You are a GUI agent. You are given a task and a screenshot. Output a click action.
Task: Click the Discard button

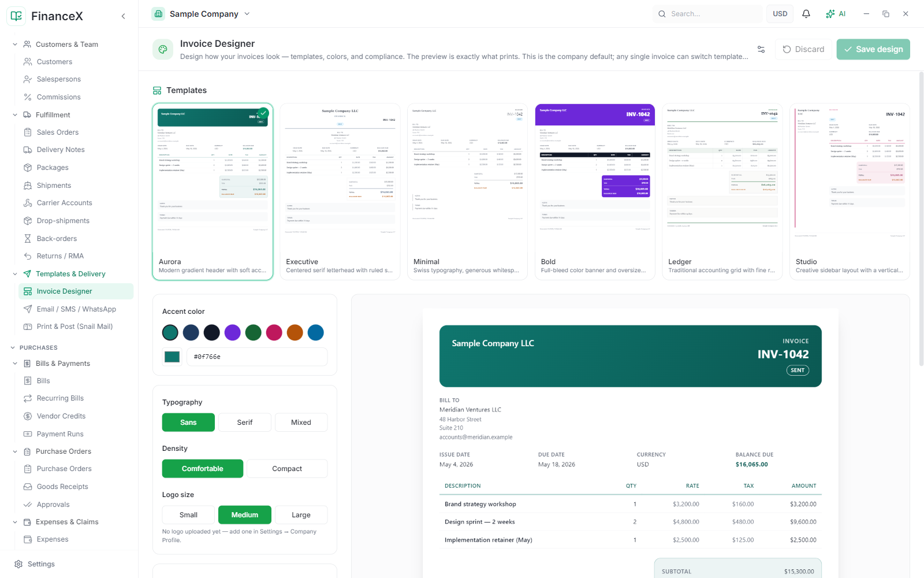803,49
